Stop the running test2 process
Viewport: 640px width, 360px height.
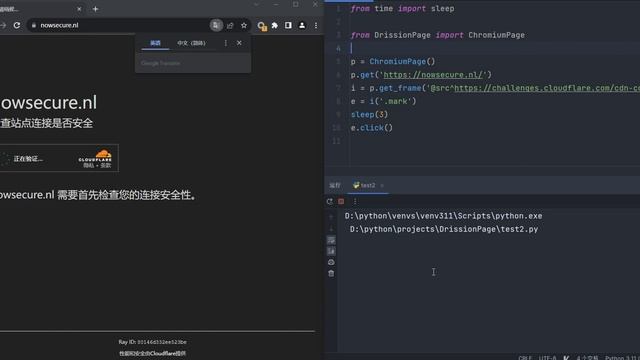coord(341,201)
